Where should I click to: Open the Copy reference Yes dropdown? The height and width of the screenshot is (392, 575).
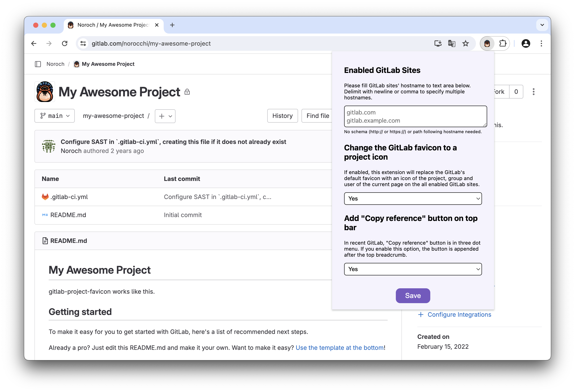(x=413, y=269)
